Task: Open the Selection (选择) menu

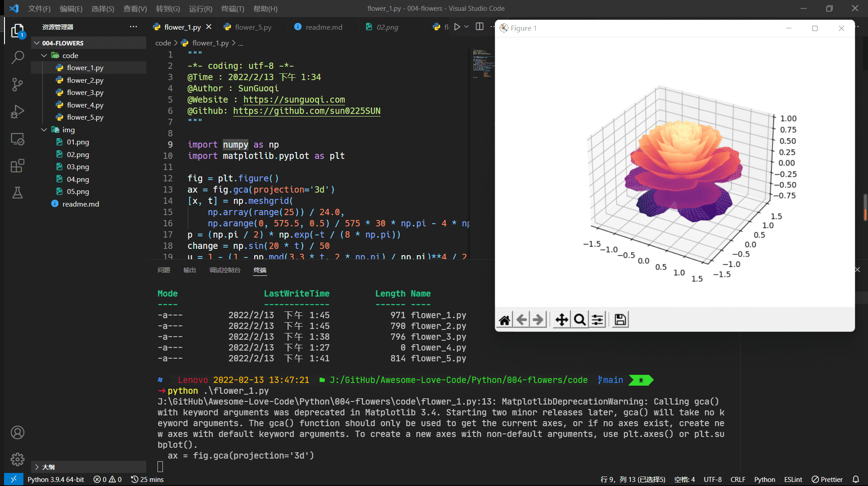Action: (x=103, y=9)
